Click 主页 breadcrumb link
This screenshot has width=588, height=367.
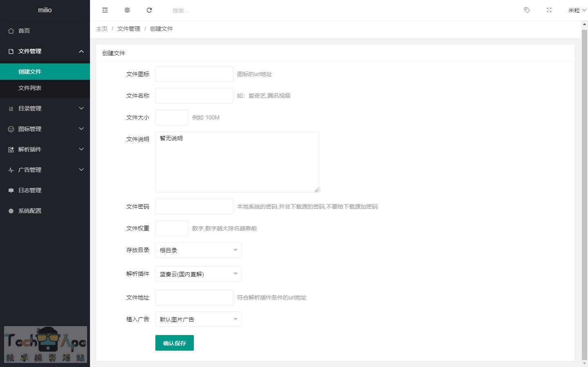pyautogui.click(x=102, y=29)
